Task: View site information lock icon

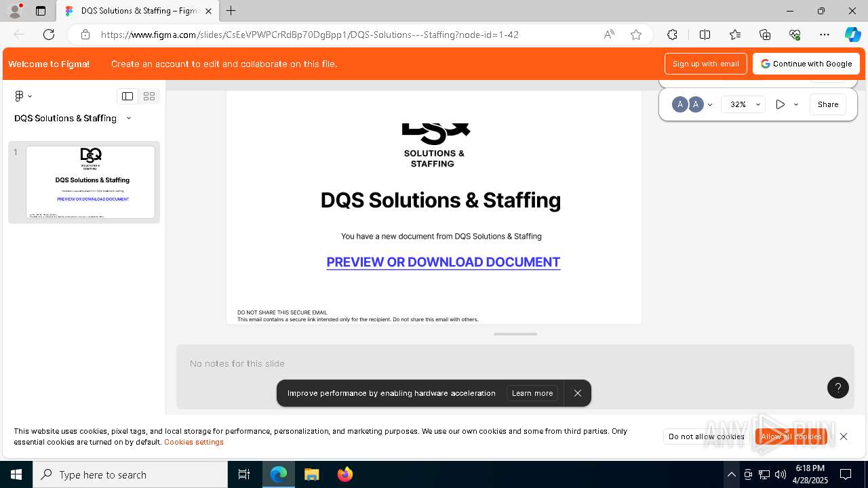Action: [x=85, y=35]
